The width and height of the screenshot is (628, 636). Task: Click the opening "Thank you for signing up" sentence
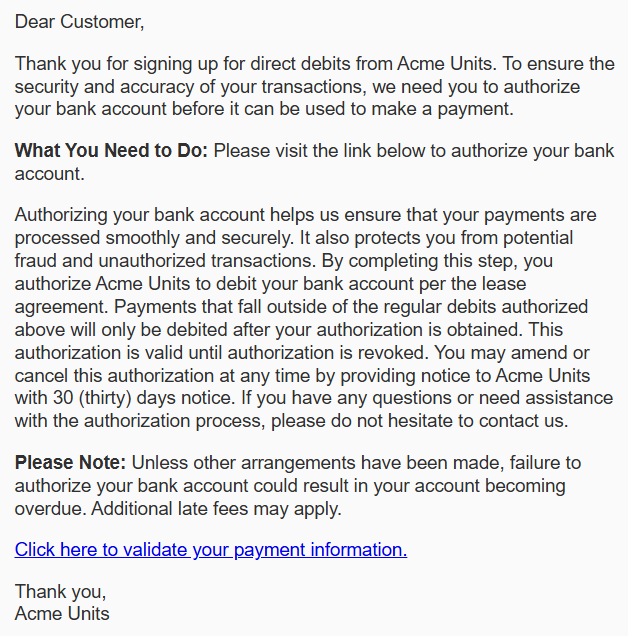150,64
